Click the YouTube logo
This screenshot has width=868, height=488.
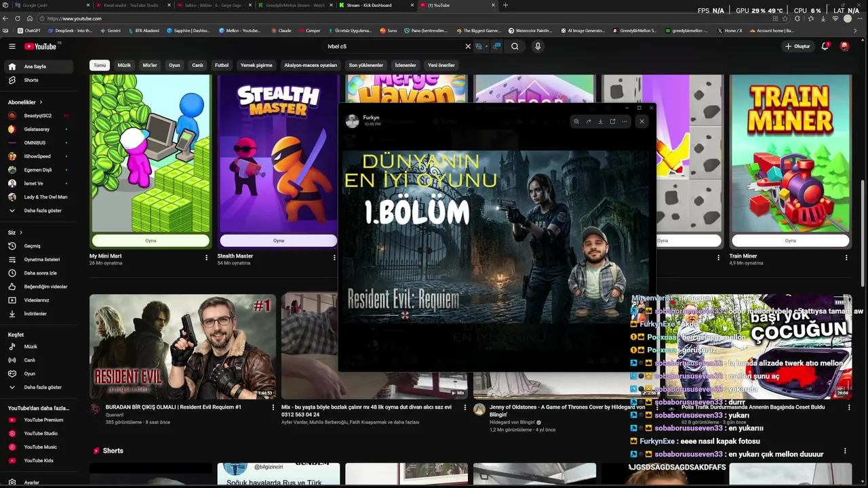point(41,46)
